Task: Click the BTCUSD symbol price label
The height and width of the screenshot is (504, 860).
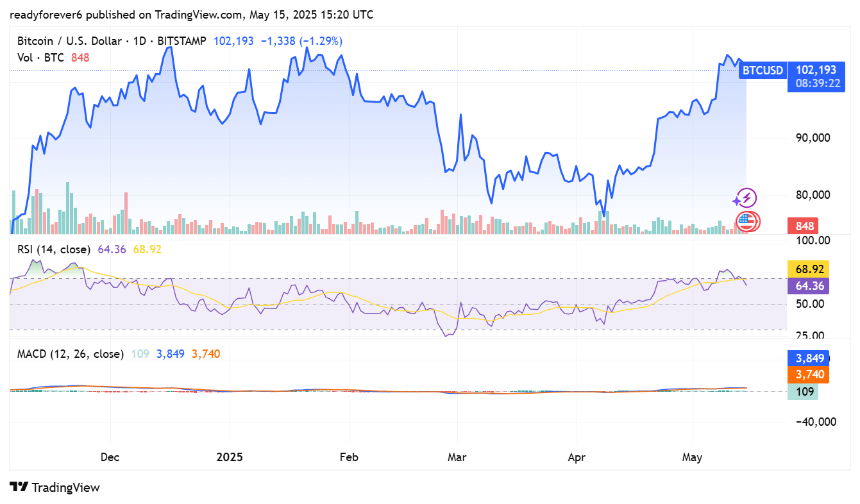Action: click(762, 70)
